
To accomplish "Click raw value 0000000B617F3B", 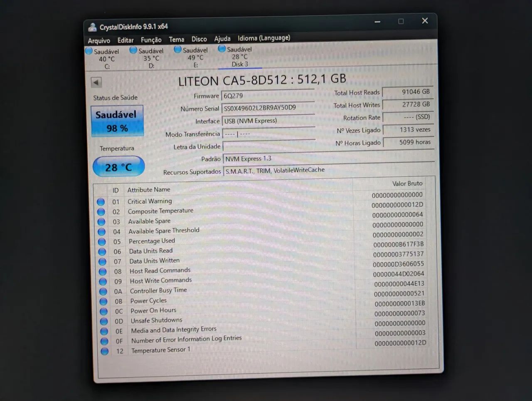I will click(x=398, y=244).
